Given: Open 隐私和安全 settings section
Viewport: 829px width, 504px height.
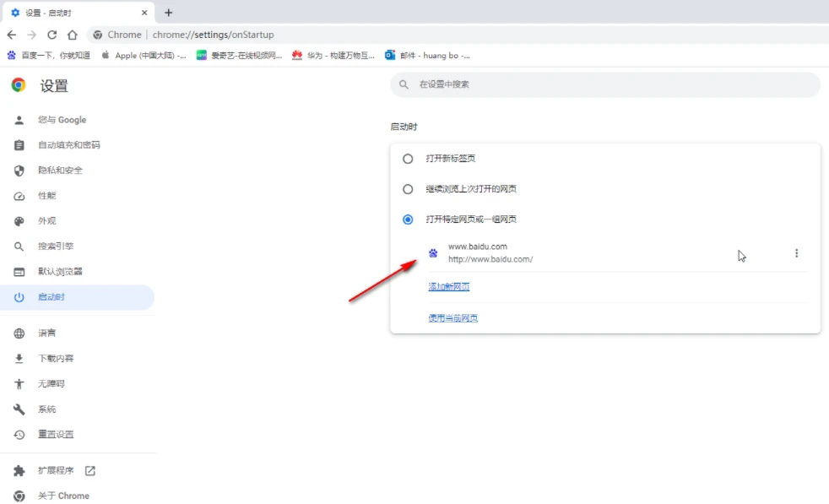Looking at the screenshot, I should pos(77,171).
